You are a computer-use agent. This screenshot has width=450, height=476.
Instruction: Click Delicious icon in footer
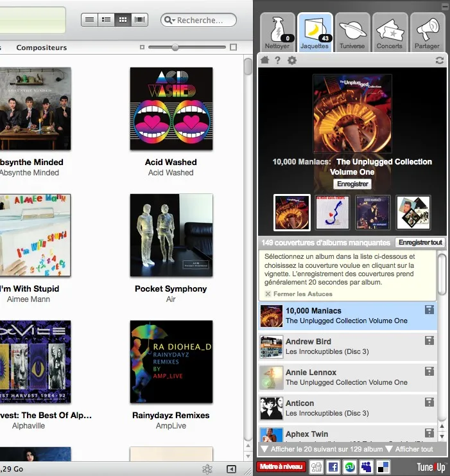point(383,466)
